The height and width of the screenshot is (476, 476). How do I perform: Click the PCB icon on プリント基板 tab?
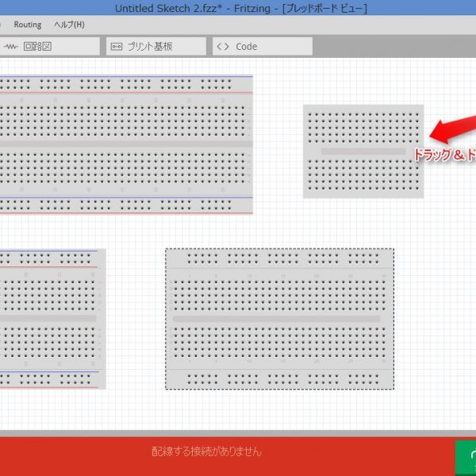(117, 47)
